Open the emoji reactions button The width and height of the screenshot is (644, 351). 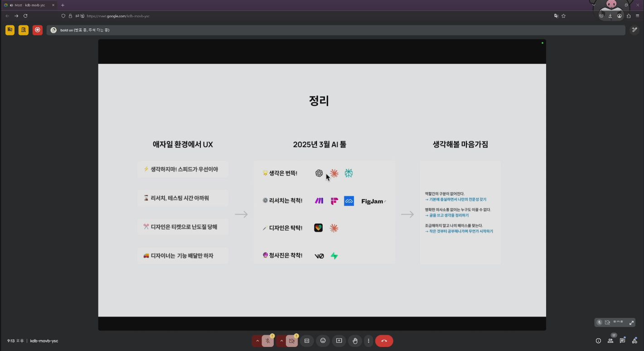coord(323,341)
